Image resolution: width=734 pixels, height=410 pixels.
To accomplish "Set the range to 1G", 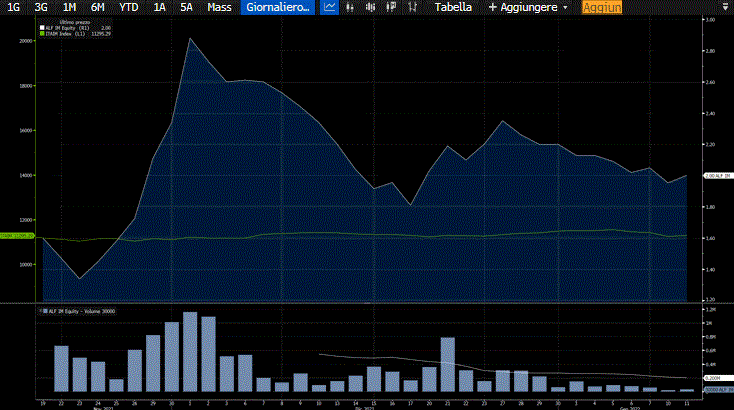I will [13, 7].
